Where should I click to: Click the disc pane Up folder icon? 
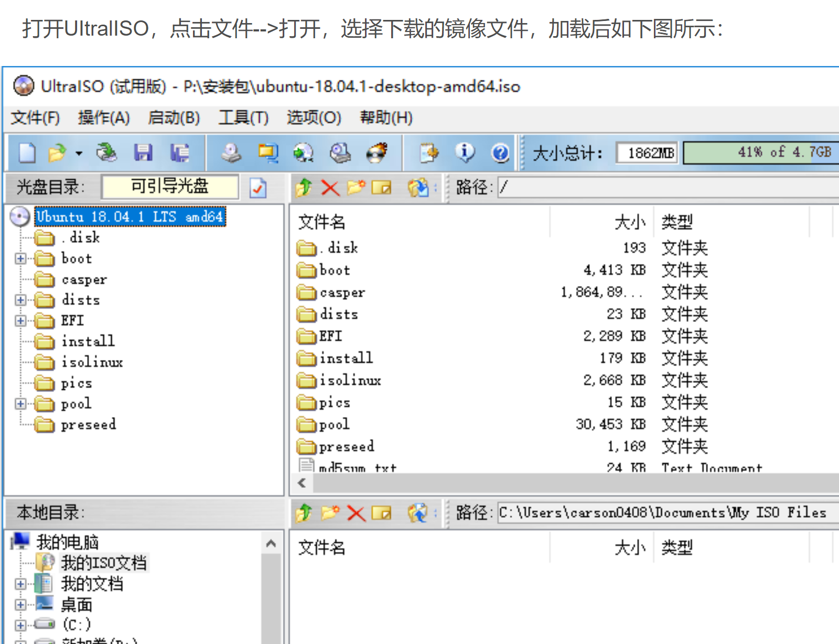[304, 187]
